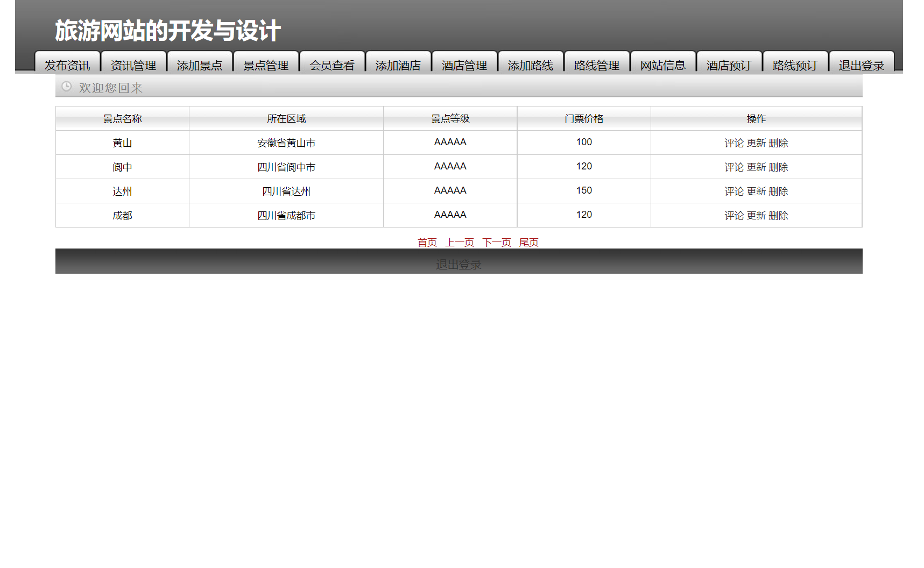Click 删除 for the 达州 row
The height and width of the screenshot is (568, 924).
pyautogui.click(x=778, y=191)
